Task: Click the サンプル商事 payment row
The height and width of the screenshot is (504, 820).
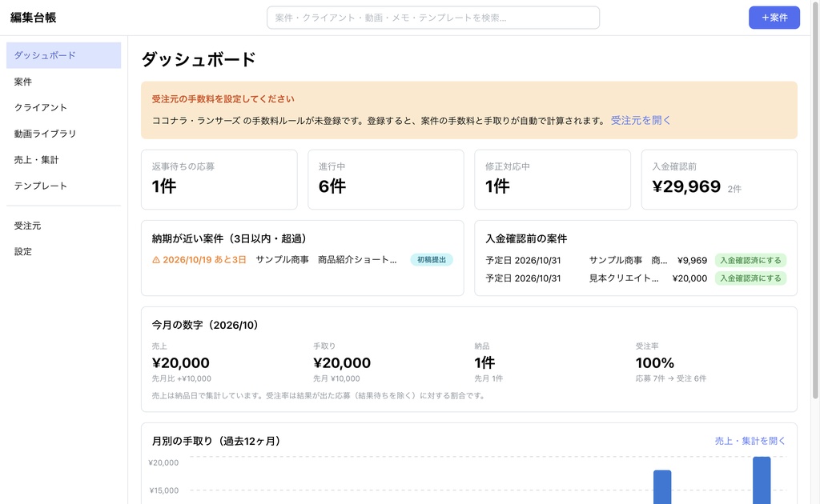Action: click(635, 260)
